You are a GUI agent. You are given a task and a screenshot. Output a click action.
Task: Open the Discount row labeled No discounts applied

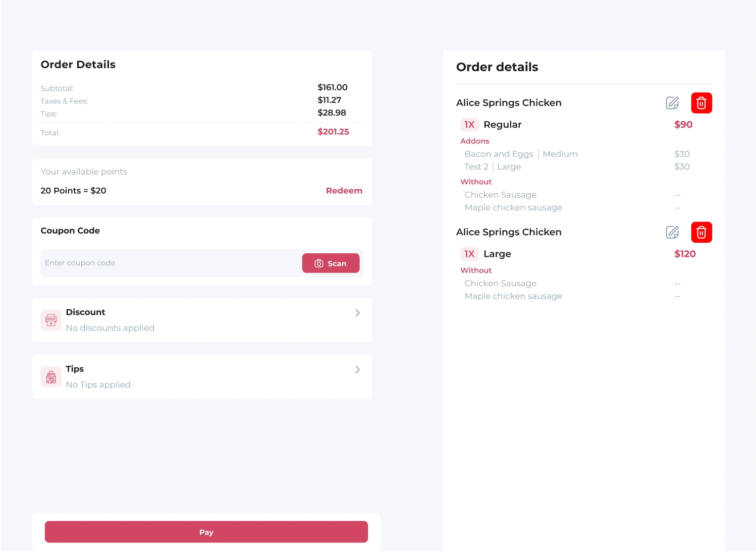pyautogui.click(x=110, y=328)
